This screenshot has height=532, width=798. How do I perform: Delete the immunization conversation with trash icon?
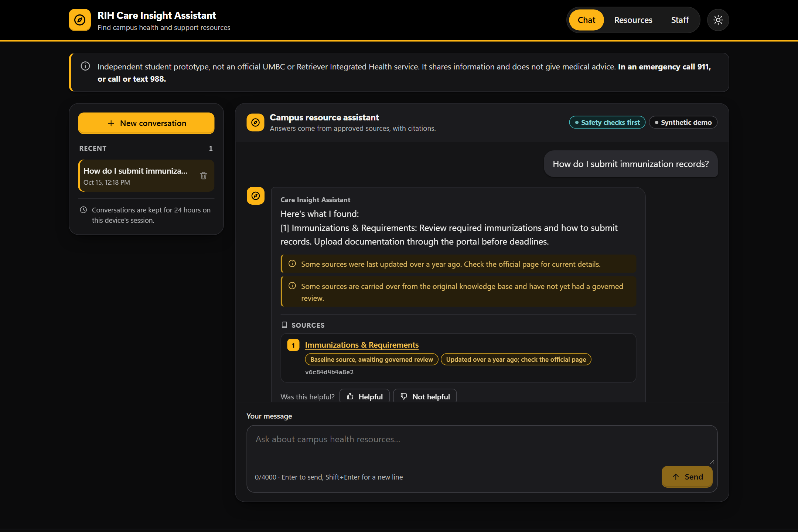tap(204, 175)
